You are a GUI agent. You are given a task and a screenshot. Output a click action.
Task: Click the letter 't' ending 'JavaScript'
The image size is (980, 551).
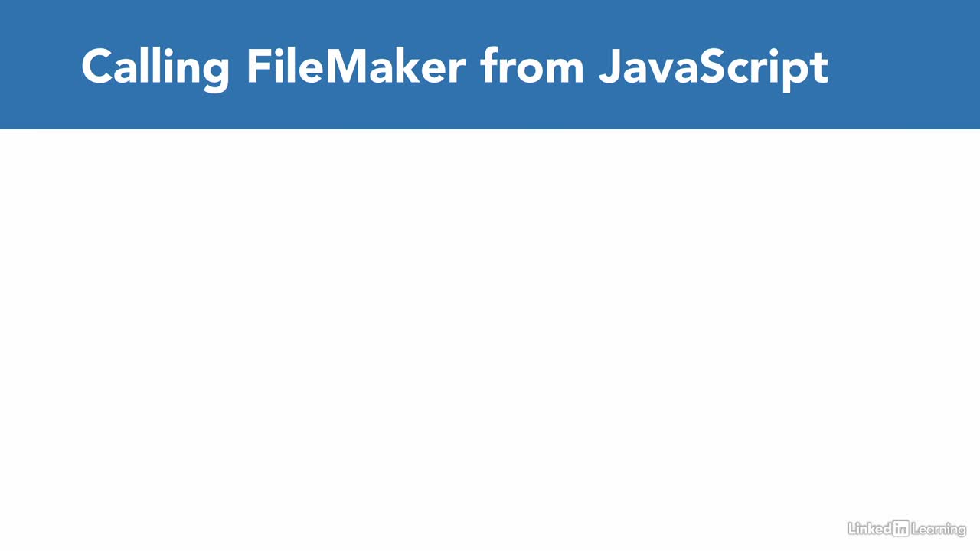[821, 69]
